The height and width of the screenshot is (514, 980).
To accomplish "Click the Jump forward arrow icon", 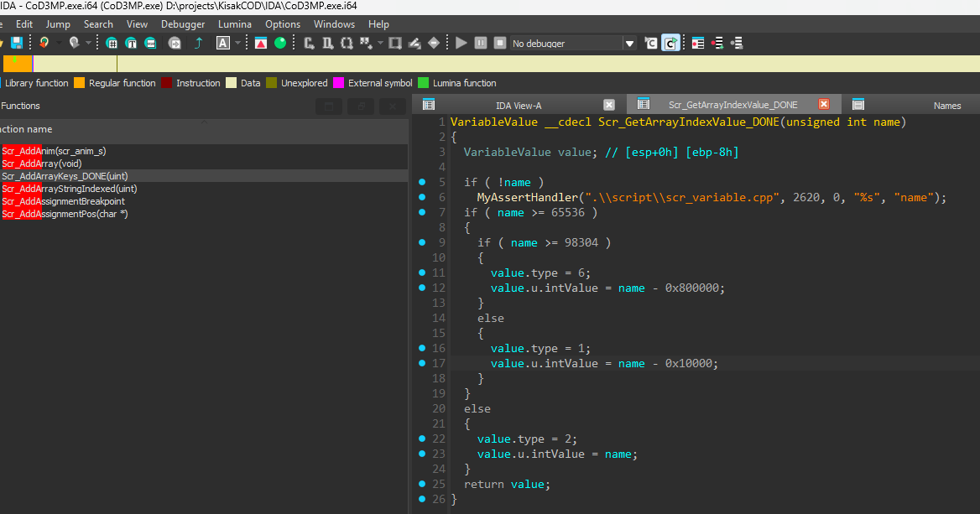I will 74,43.
